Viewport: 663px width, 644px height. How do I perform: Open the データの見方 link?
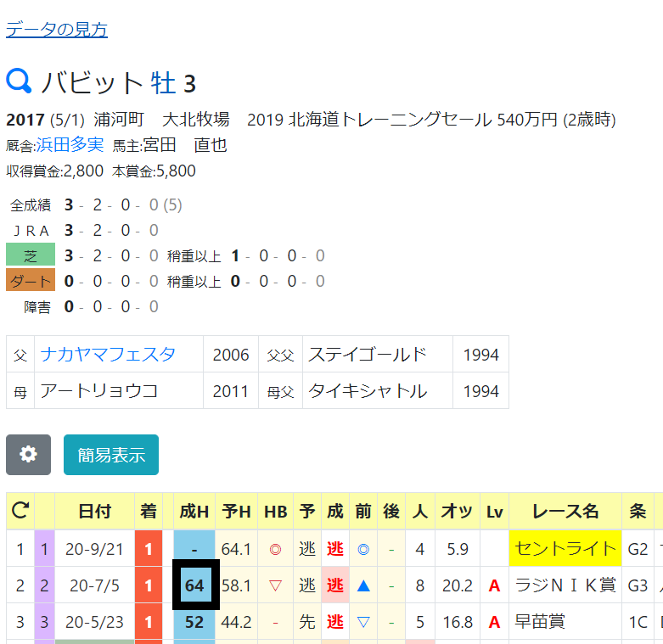tap(57, 30)
